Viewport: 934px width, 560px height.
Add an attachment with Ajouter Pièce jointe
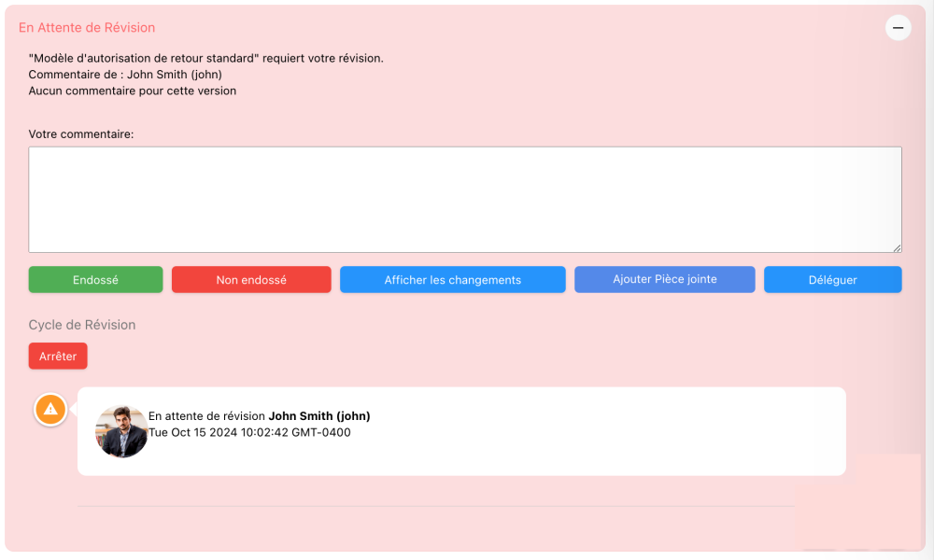(x=664, y=280)
